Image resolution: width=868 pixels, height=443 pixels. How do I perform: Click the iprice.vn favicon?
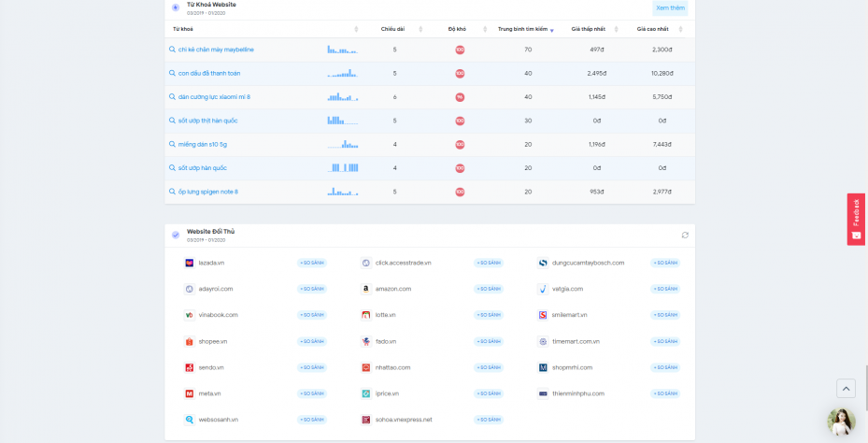(366, 393)
